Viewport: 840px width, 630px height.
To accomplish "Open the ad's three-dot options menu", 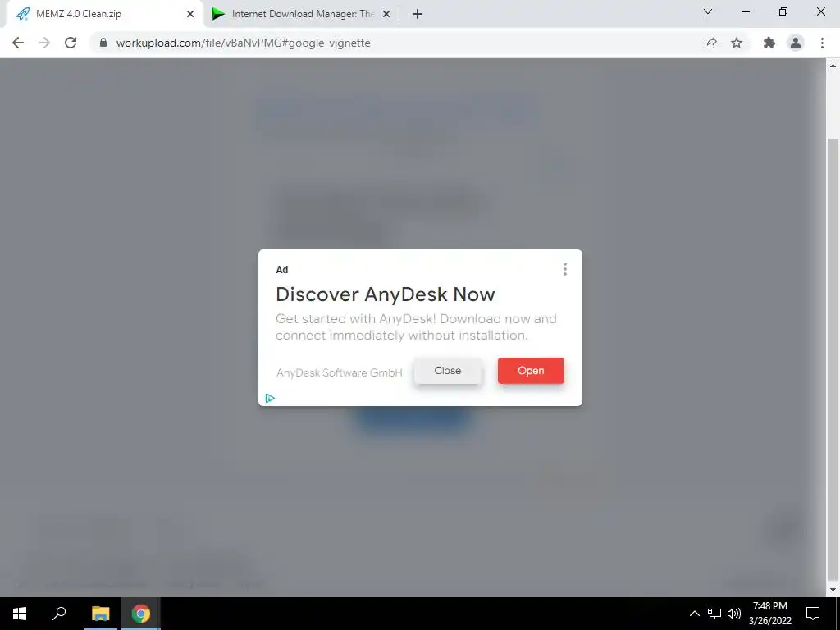I will click(x=564, y=269).
